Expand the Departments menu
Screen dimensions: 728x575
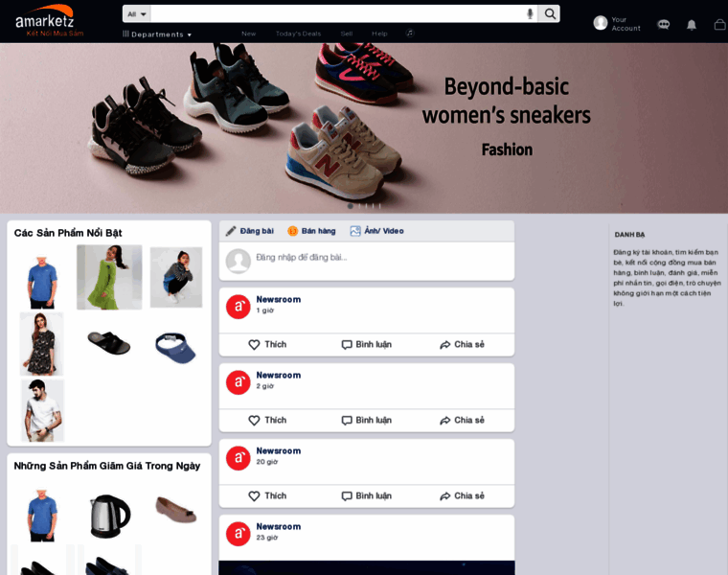point(157,34)
